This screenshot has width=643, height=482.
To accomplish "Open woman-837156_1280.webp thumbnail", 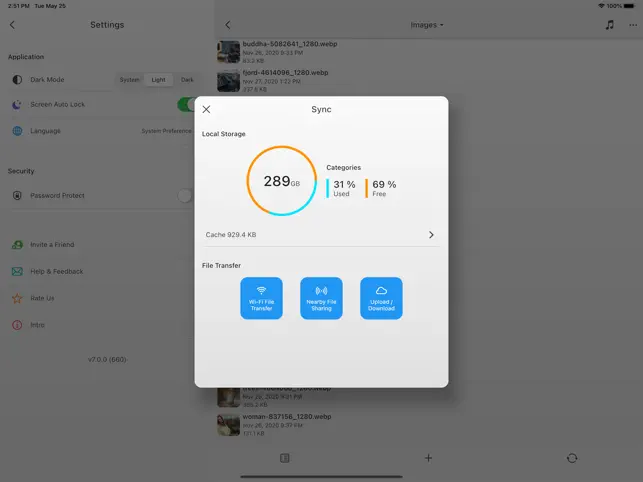I will (x=228, y=425).
